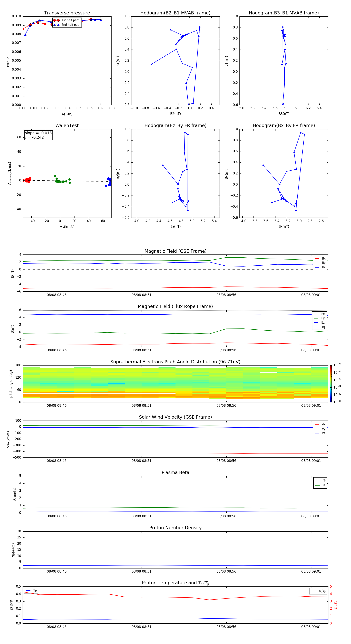
Task: Select the "βp and β" y-axis label
Action: [x=14, y=494]
